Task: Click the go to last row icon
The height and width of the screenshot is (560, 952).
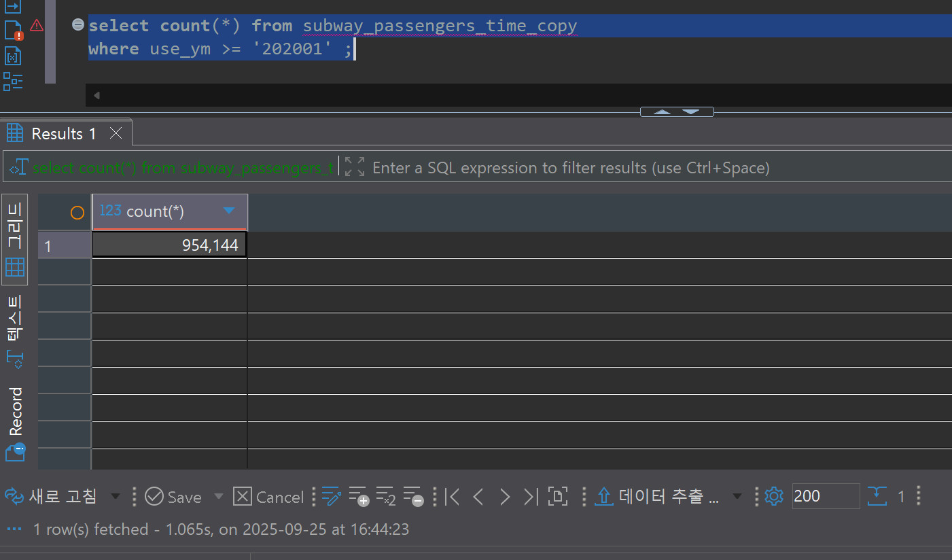Action: (531, 497)
